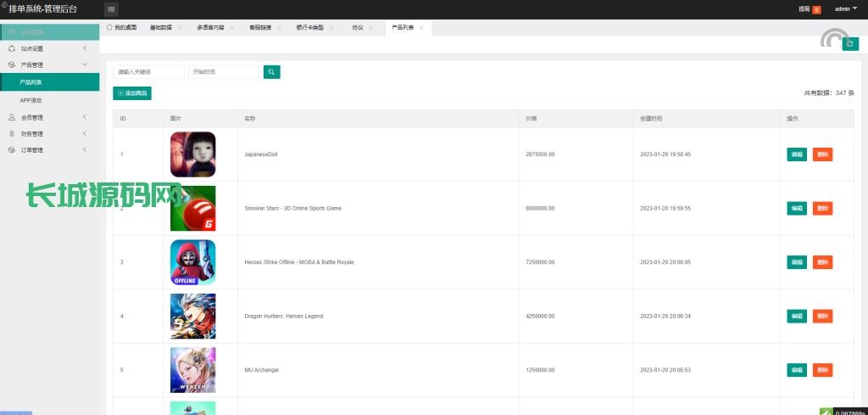Open APP滚动 in the sidebar
This screenshot has width=868, height=415.
31,100
